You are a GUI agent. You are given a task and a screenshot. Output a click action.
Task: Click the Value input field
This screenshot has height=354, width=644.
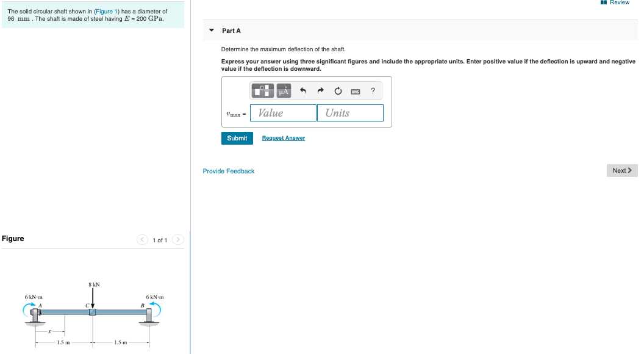(x=284, y=113)
